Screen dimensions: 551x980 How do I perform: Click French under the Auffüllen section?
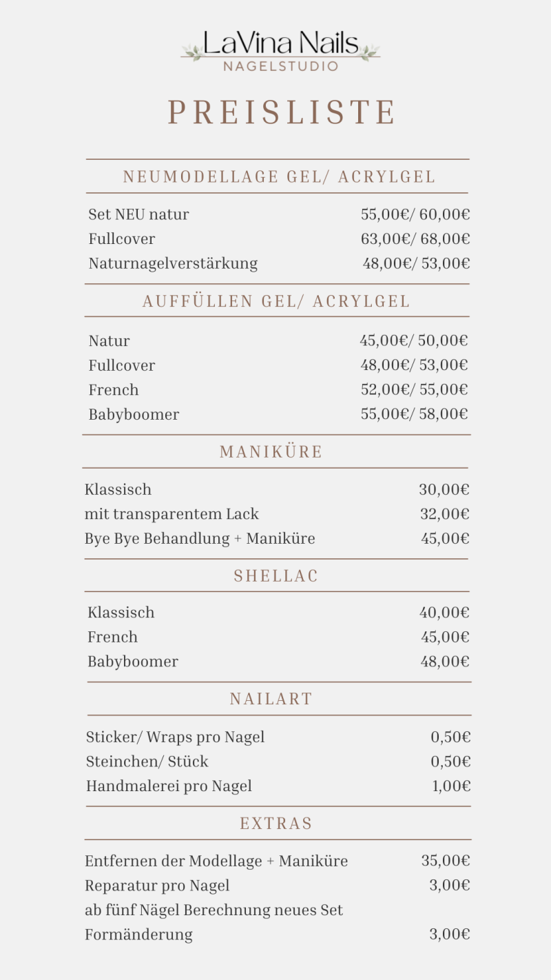pyautogui.click(x=114, y=390)
